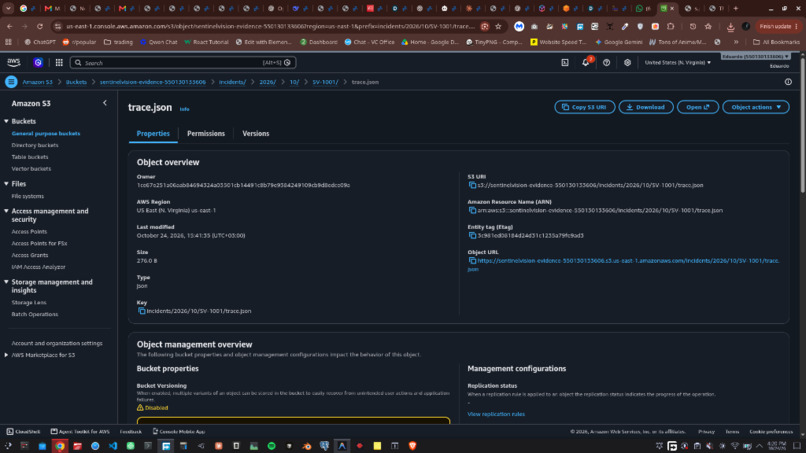Open Spotify from the taskbar

point(271,446)
